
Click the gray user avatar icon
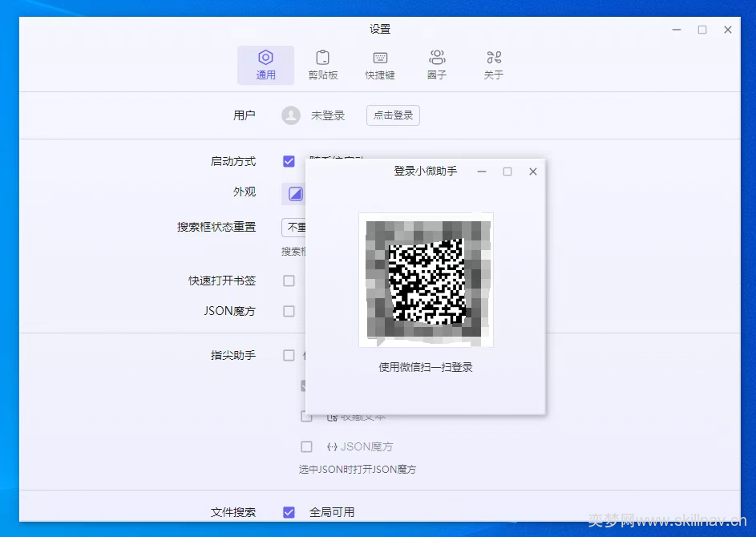pyautogui.click(x=291, y=115)
